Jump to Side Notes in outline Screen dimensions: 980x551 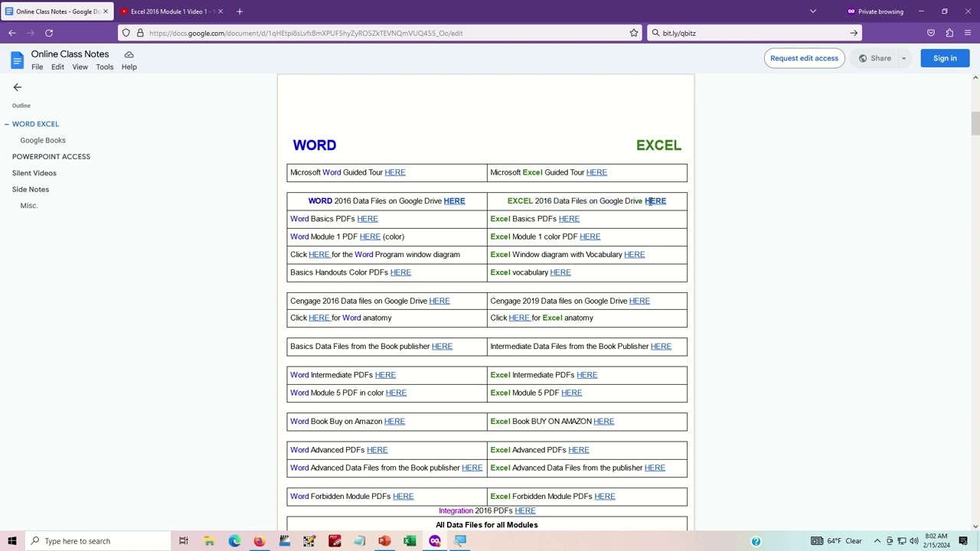coord(31,190)
